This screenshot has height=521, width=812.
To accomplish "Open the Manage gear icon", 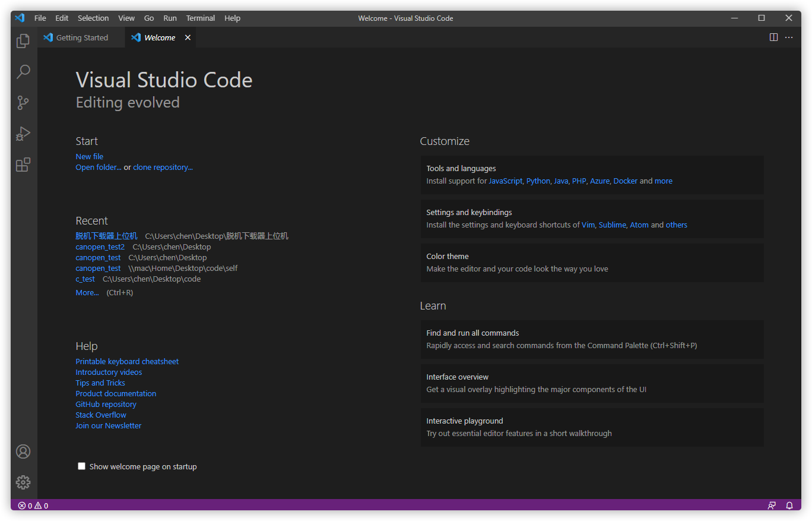I will tap(23, 482).
